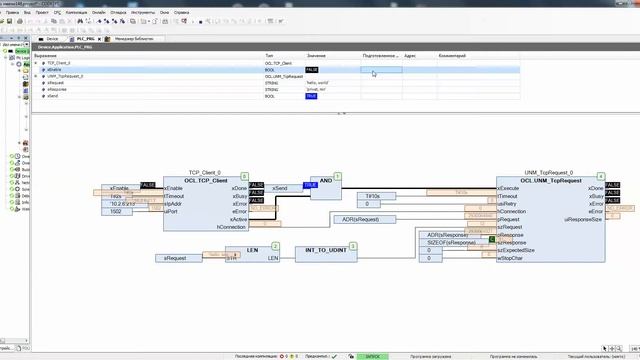Open the Проект menu
The width and height of the screenshot is (640, 360).
pyautogui.click(x=42, y=13)
